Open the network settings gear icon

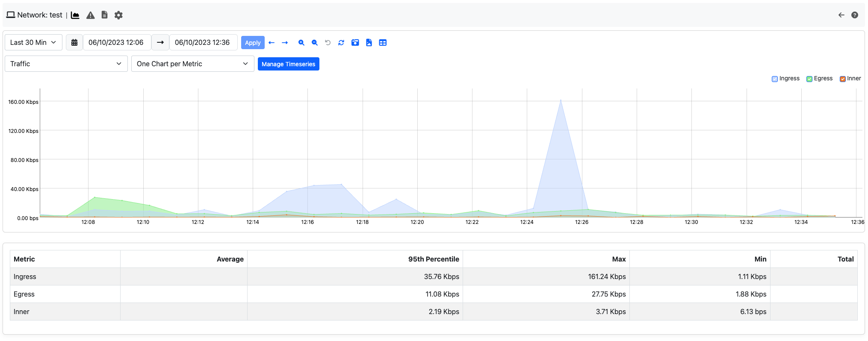tap(118, 15)
